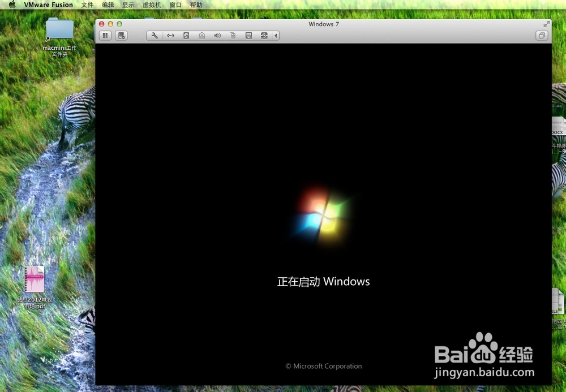Click the network adapter icon
The width and height of the screenshot is (566, 392).
(x=170, y=35)
